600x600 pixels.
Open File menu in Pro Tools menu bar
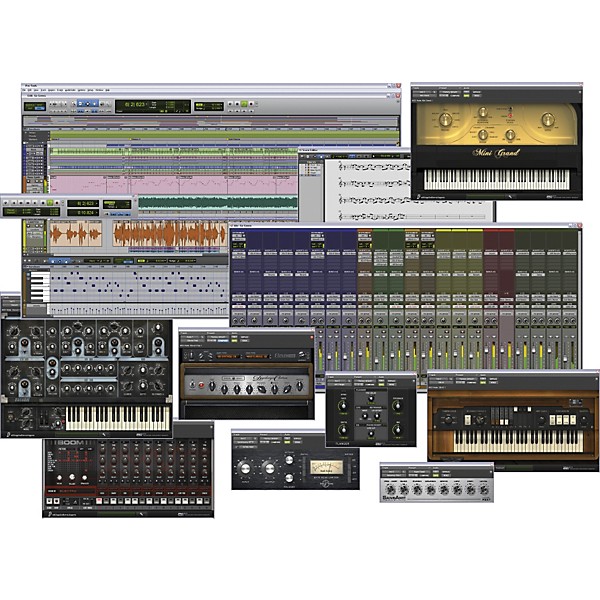(24, 90)
